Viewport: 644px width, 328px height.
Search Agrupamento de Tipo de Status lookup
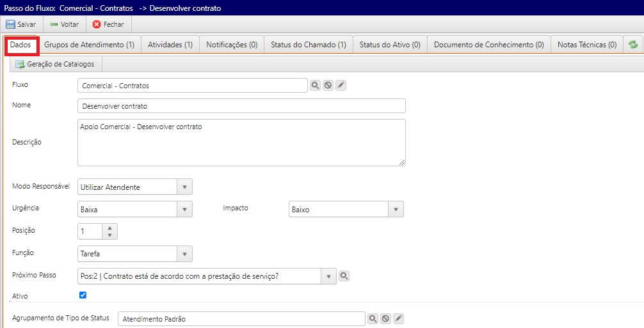(373, 318)
